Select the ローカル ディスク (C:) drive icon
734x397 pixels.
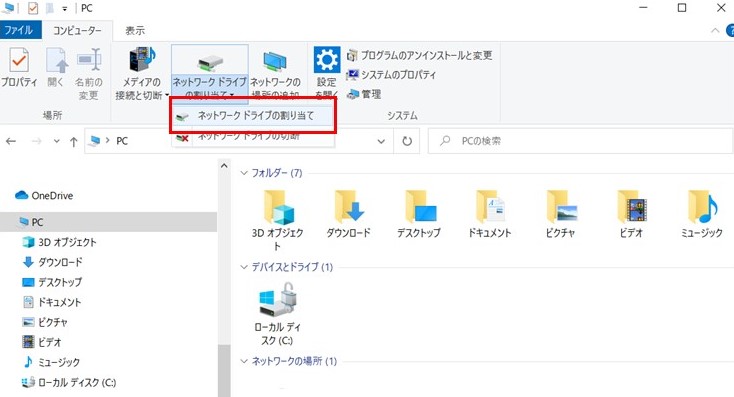tap(277, 314)
